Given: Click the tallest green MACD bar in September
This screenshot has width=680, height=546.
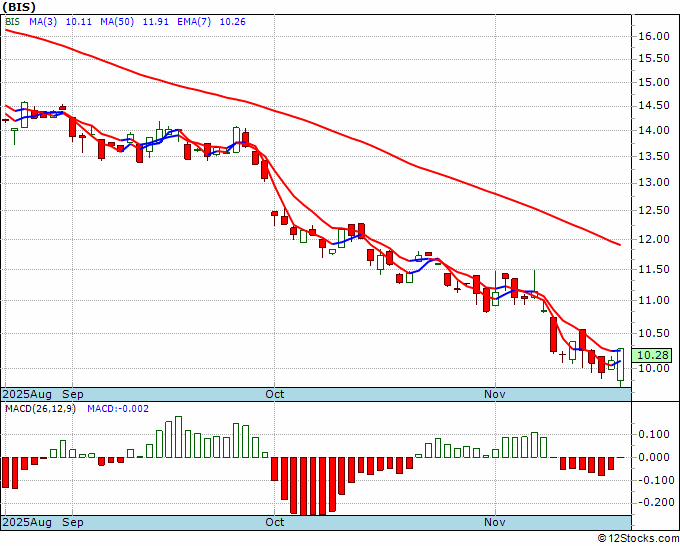Looking at the screenshot, I should coord(178,437).
